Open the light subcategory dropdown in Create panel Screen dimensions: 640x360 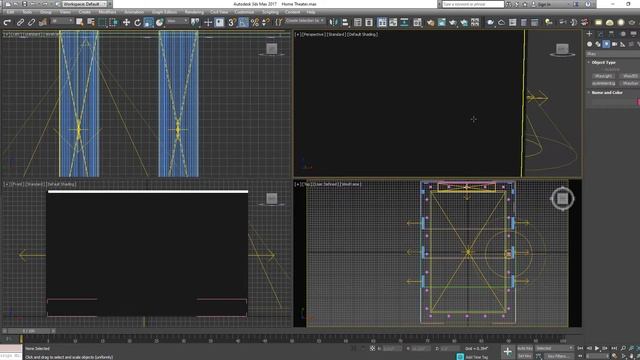(612, 53)
